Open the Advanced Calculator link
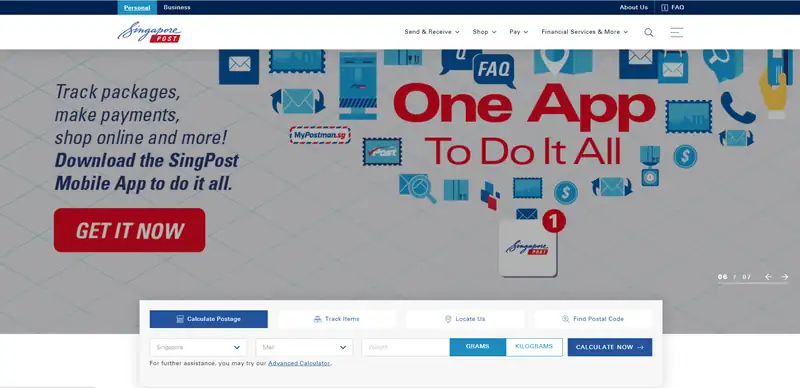 pyautogui.click(x=299, y=363)
